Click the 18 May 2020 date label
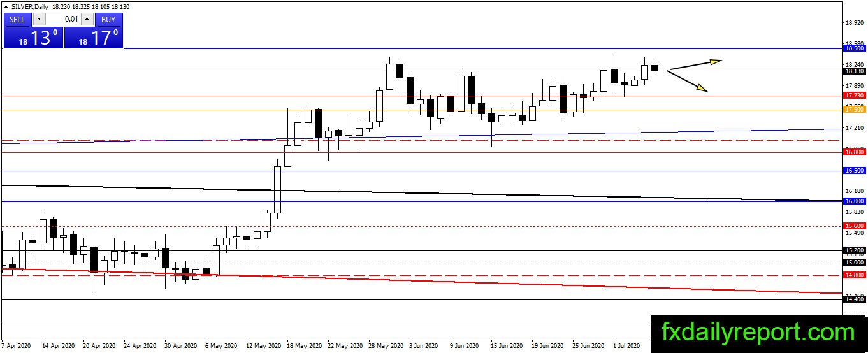The width and height of the screenshot is (868, 353). (304, 346)
